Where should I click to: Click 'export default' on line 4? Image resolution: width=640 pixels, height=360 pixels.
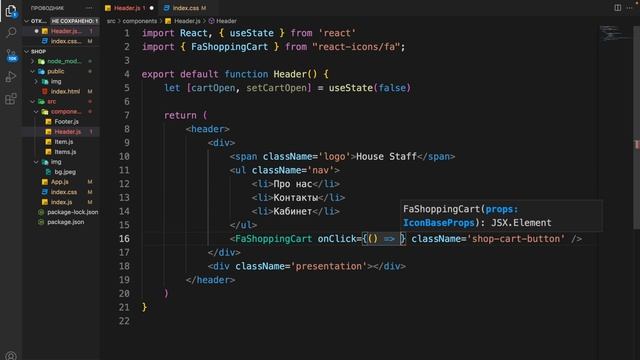click(x=180, y=74)
